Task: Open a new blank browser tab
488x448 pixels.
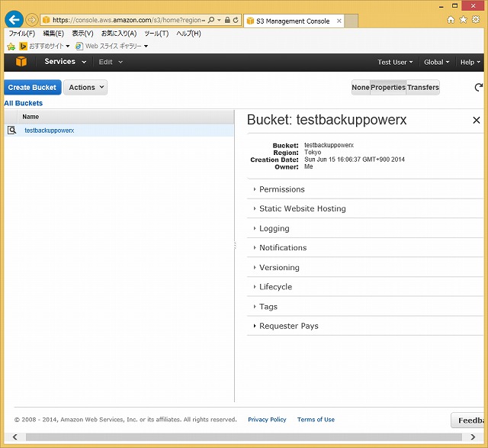Action: [x=352, y=21]
